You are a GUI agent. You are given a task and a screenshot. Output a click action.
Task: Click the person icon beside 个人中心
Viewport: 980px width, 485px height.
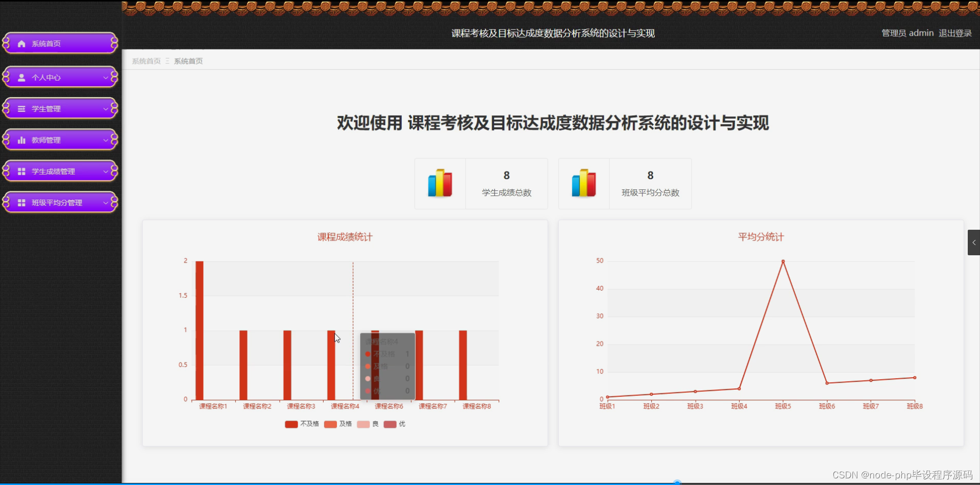21,77
